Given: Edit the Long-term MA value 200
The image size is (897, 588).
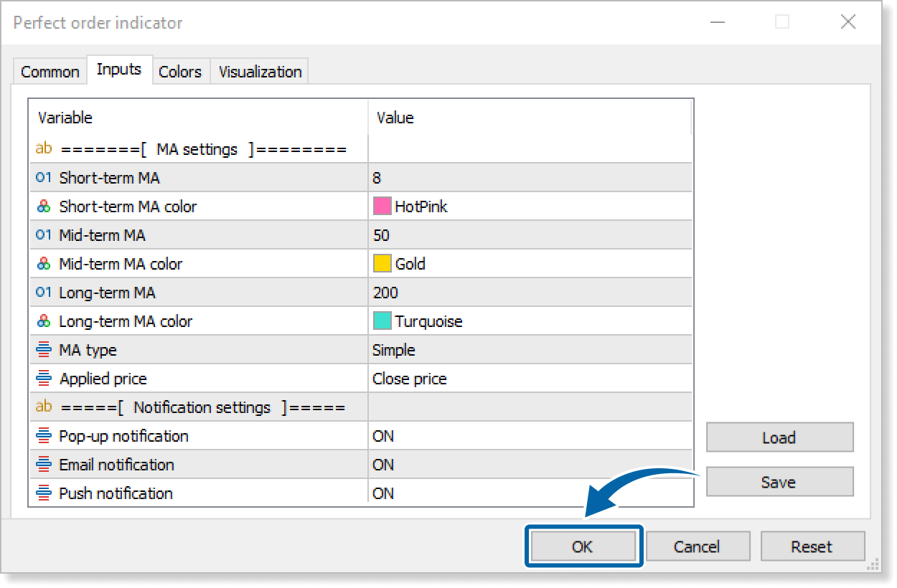Looking at the screenshot, I should pyautogui.click(x=530, y=293).
